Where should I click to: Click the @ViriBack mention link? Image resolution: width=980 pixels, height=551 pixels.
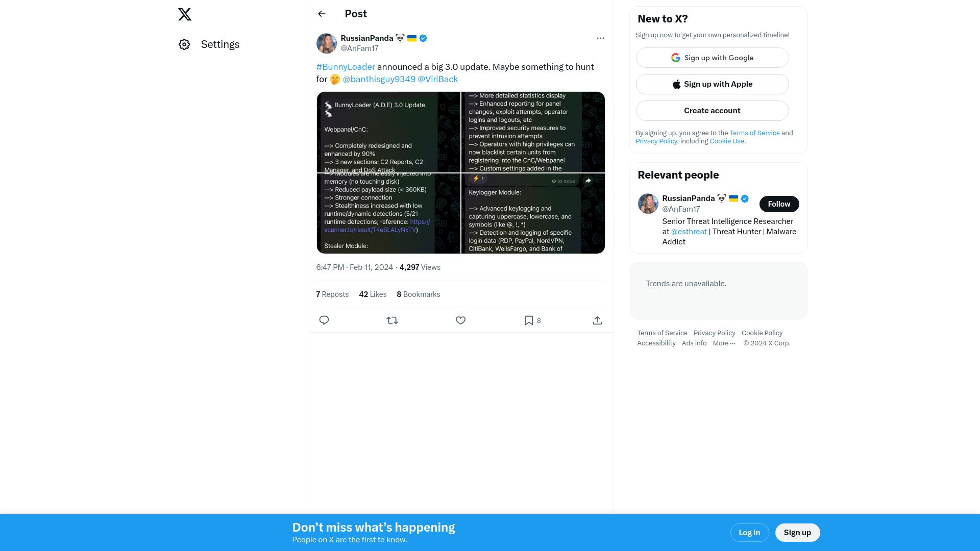[x=438, y=79]
